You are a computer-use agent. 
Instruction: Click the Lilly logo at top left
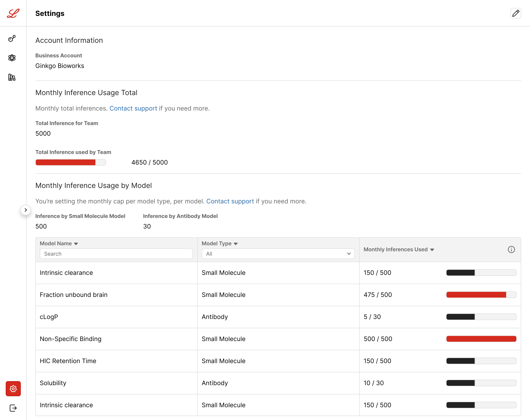click(x=13, y=13)
